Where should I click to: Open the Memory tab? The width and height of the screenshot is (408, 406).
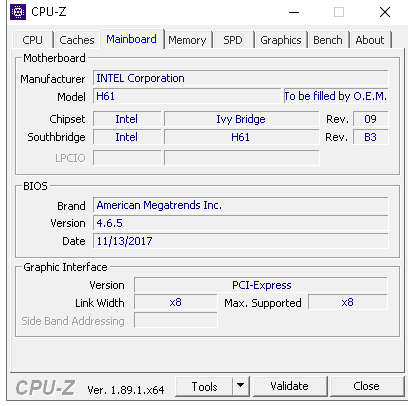point(187,40)
